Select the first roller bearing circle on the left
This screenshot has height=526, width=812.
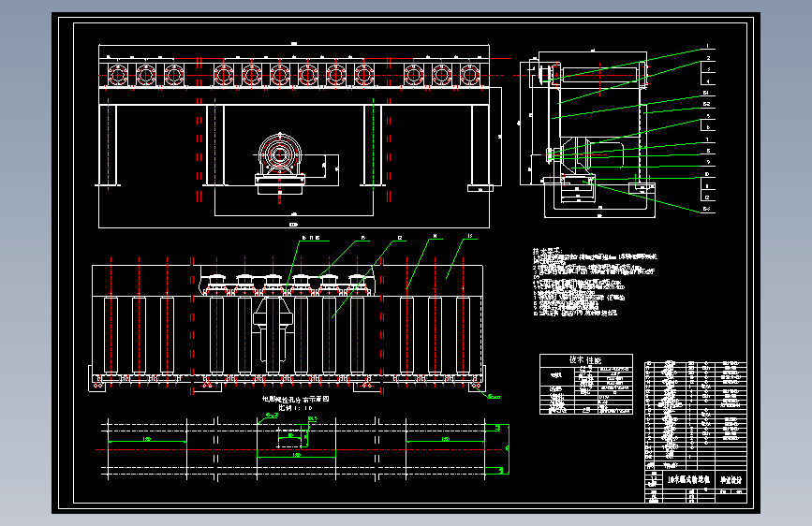118,75
